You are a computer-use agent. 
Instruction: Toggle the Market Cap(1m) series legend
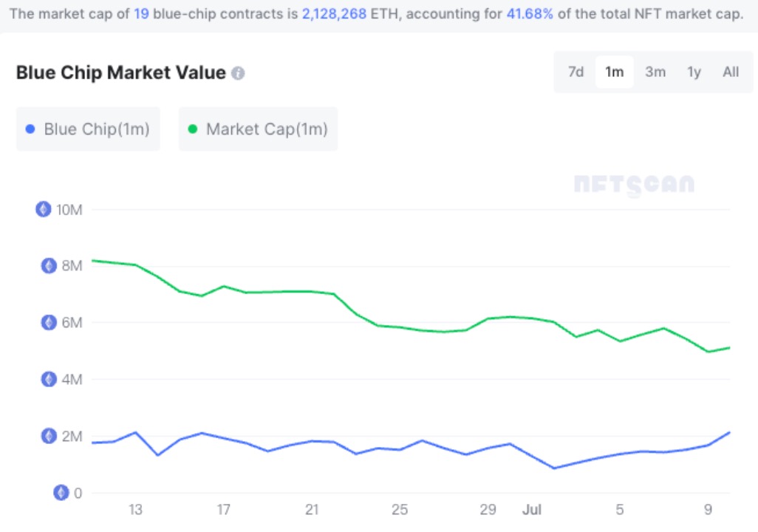(x=258, y=129)
